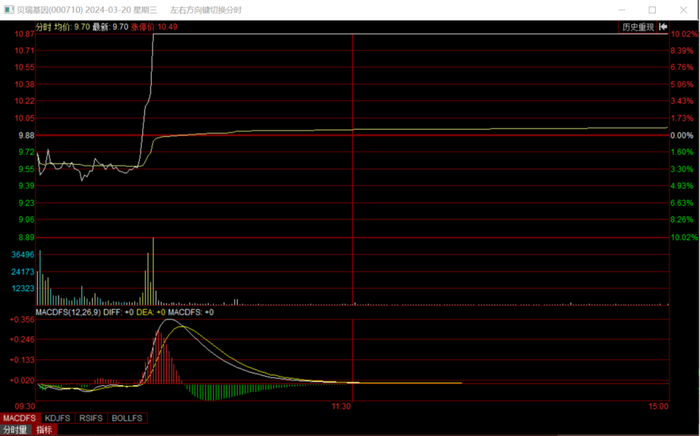This screenshot has height=436, width=700.
Task: Close the 贝瑞基因 chart window
Action: (682, 9)
